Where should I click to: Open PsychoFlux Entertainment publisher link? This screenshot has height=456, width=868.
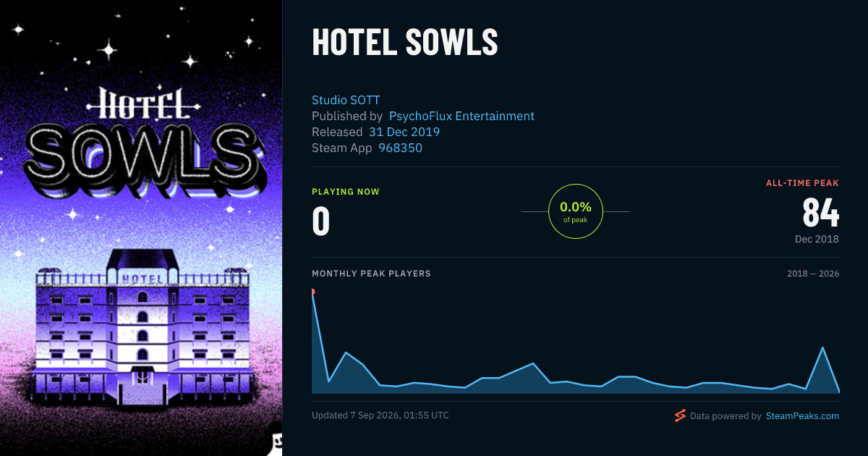click(461, 116)
